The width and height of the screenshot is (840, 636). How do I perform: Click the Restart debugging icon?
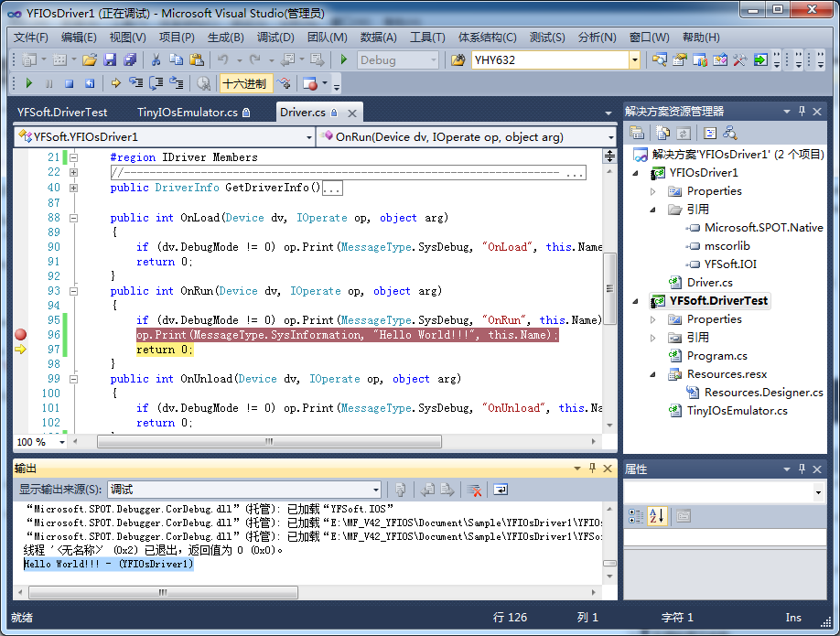tap(90, 83)
